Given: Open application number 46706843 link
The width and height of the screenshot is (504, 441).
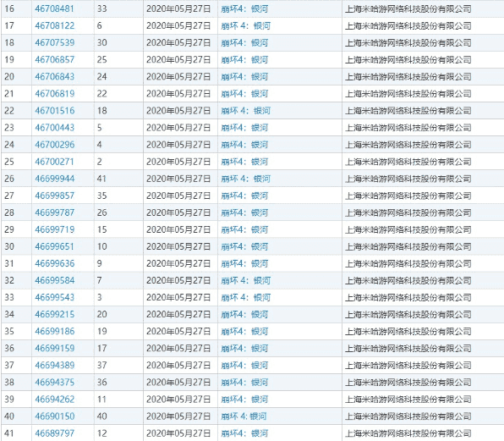Looking at the screenshot, I should pyautogui.click(x=55, y=77).
